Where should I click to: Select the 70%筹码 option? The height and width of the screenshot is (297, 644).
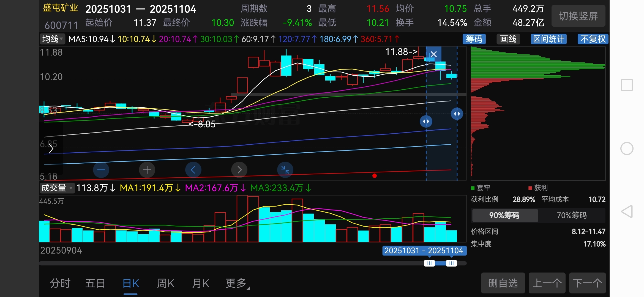(572, 215)
